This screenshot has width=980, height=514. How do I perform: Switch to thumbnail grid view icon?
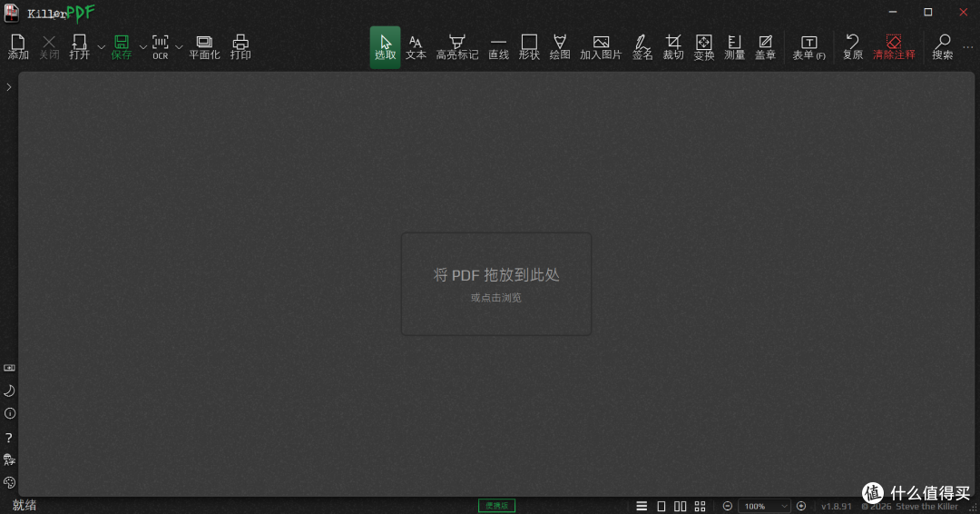click(x=700, y=506)
